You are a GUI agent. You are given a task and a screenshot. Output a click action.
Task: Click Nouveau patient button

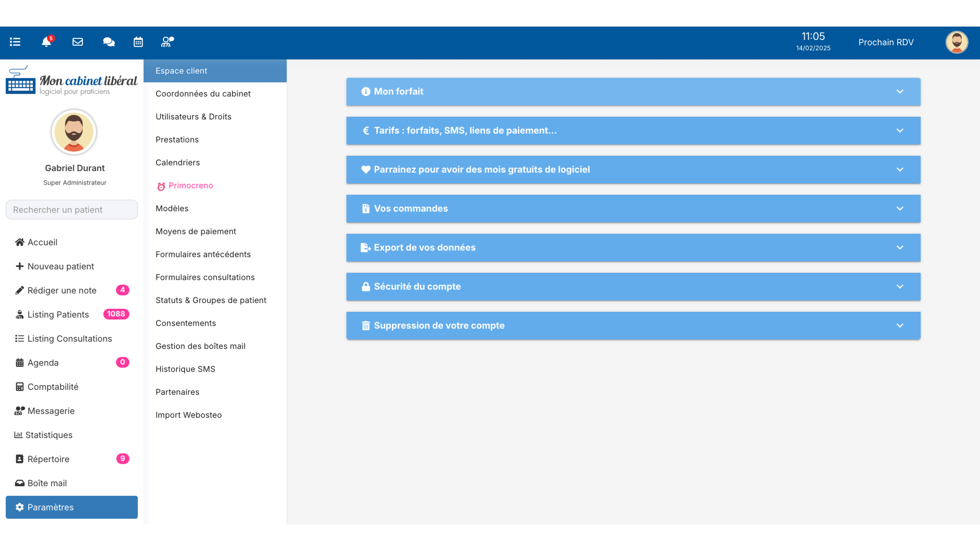(x=61, y=266)
